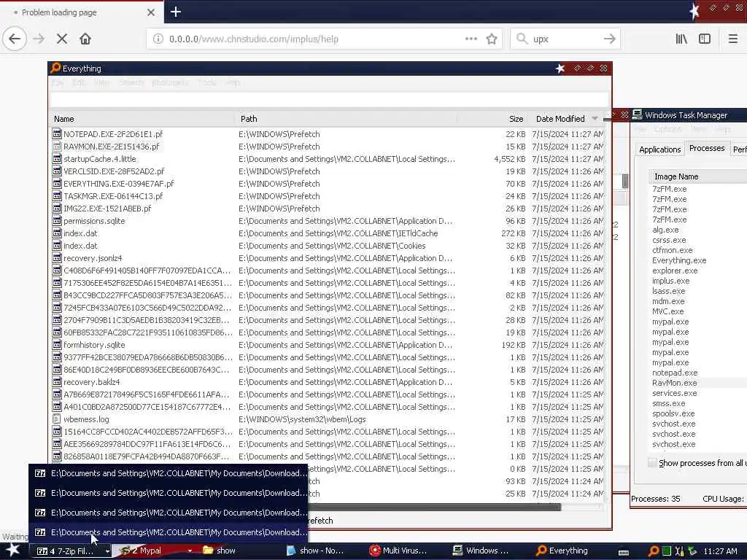
Task: Activate Windows Task Manager taskbar button
Action: tap(480, 551)
